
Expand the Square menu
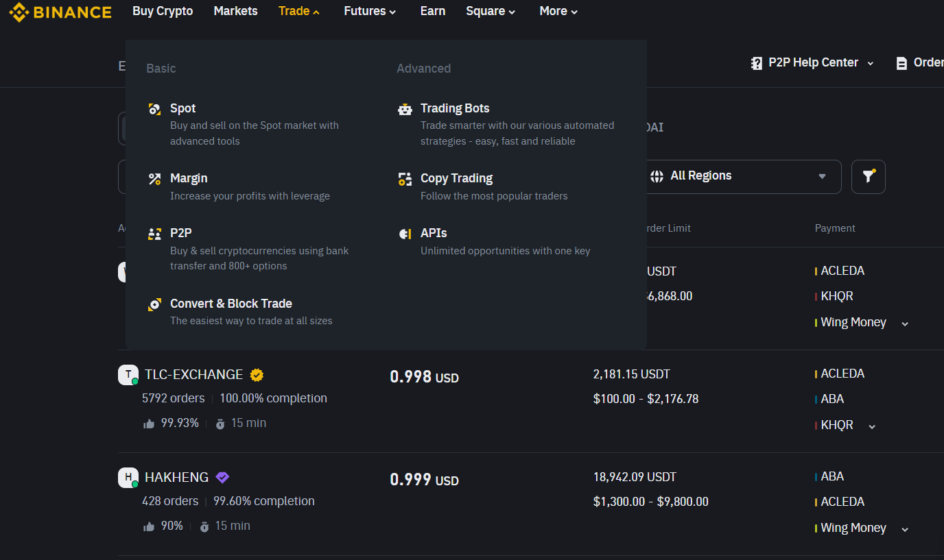[x=491, y=11]
